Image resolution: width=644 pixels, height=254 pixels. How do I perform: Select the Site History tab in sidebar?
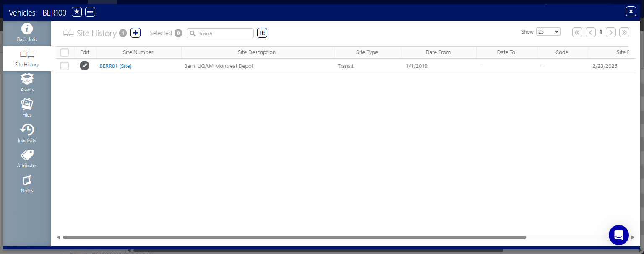27,58
